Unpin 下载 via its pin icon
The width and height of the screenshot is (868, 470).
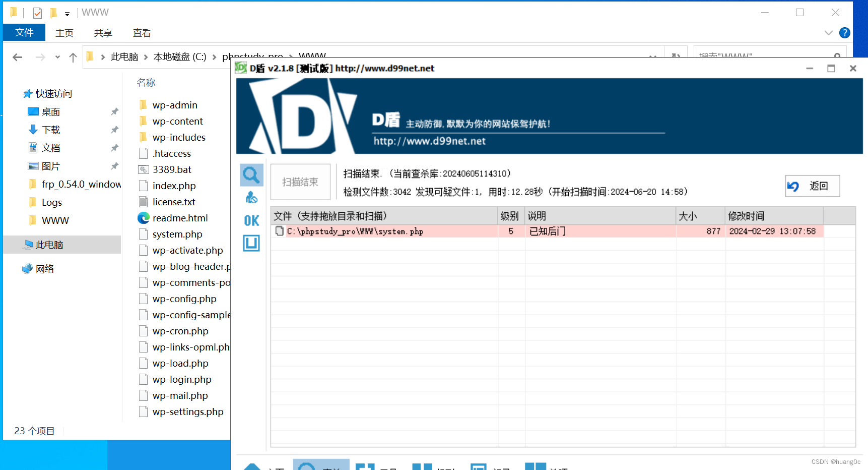(x=115, y=130)
